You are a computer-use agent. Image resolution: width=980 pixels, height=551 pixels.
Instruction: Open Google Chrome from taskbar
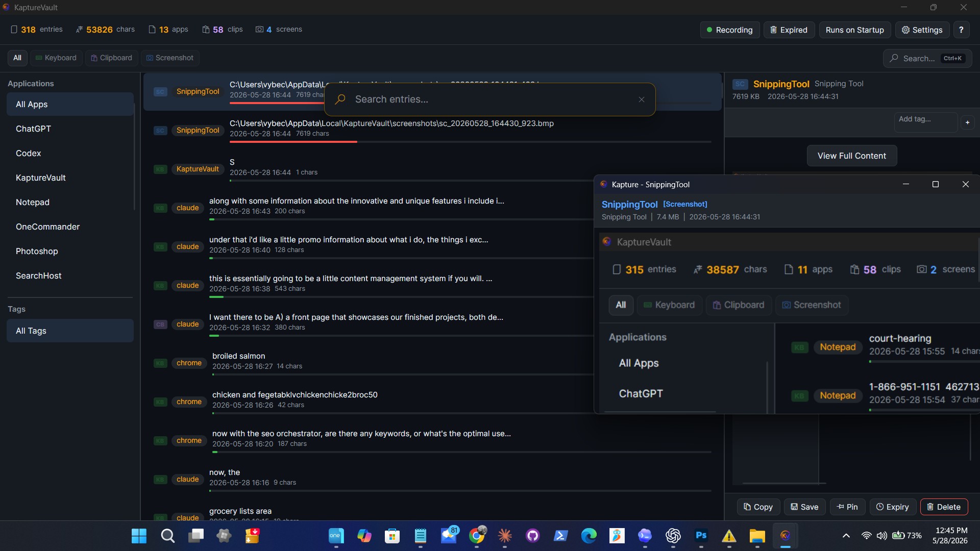(x=477, y=536)
